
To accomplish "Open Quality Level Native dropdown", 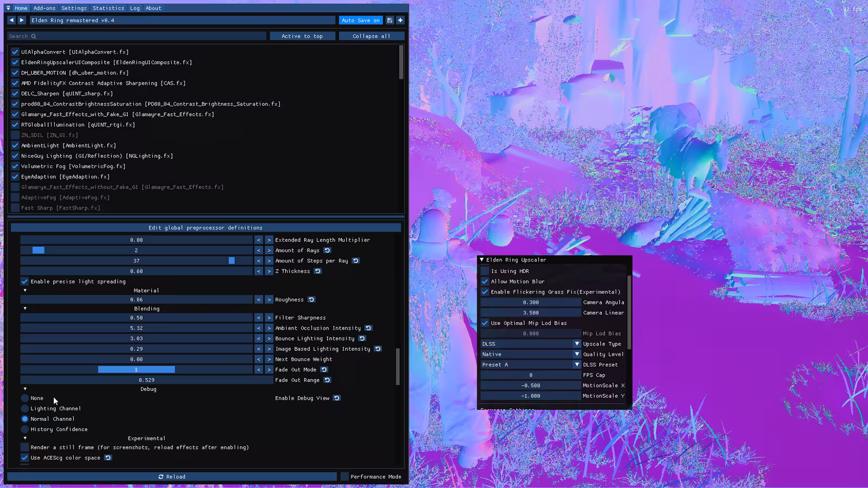I will 531,354.
